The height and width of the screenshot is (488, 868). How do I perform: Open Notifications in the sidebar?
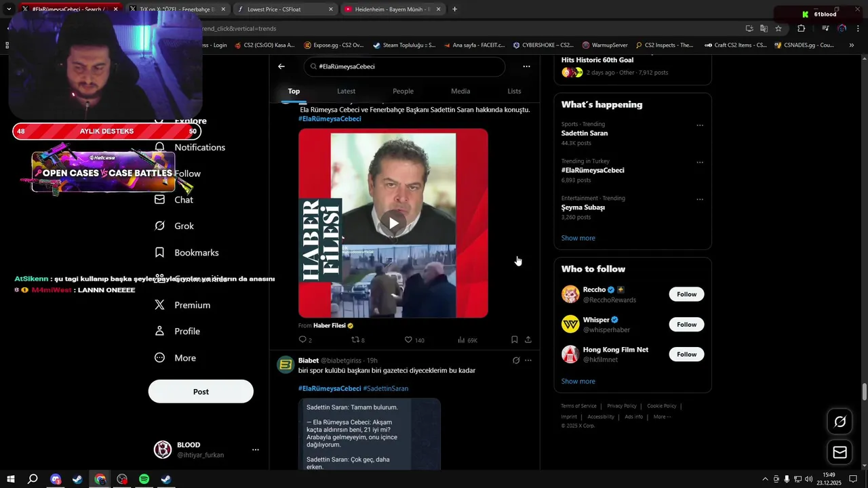pyautogui.click(x=190, y=147)
